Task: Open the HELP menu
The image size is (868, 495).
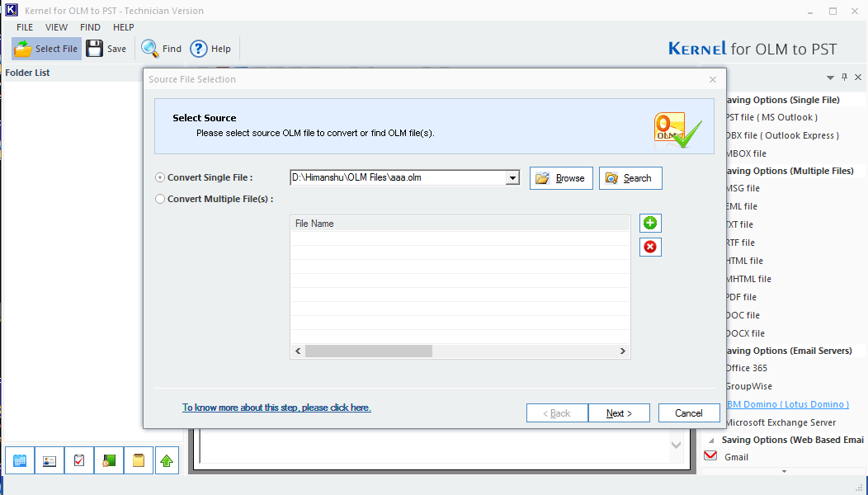Action: (124, 27)
